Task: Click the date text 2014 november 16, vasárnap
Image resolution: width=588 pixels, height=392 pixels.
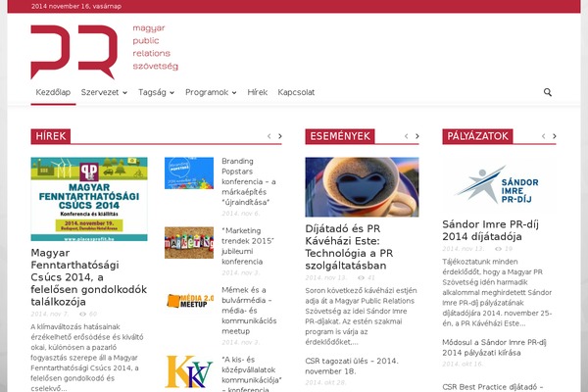Action: pyautogui.click(x=76, y=6)
